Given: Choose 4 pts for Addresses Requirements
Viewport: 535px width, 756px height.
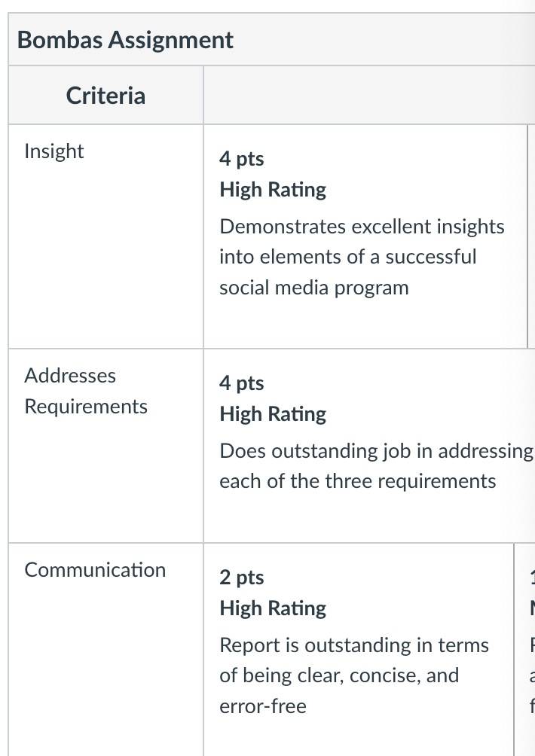Looking at the screenshot, I should (x=242, y=383).
